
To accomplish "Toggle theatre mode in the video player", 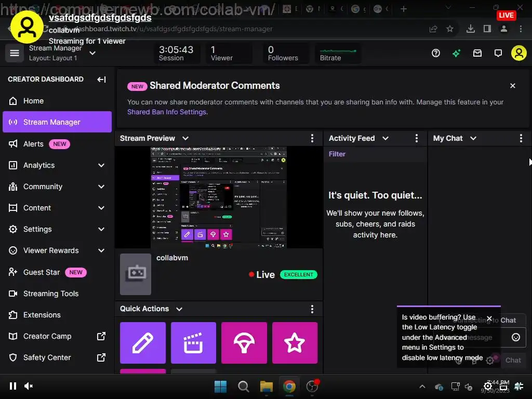I will click(x=503, y=386).
